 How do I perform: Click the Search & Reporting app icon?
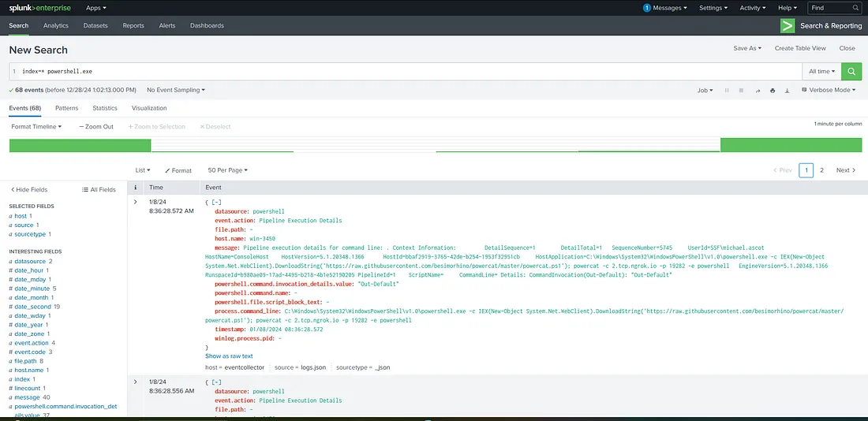tap(788, 26)
